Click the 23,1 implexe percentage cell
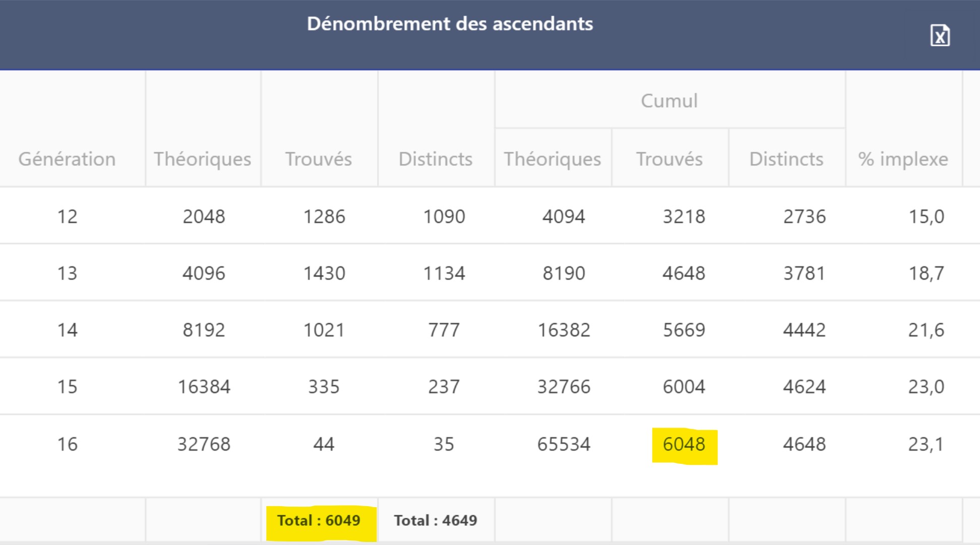The image size is (980, 545). tap(926, 445)
